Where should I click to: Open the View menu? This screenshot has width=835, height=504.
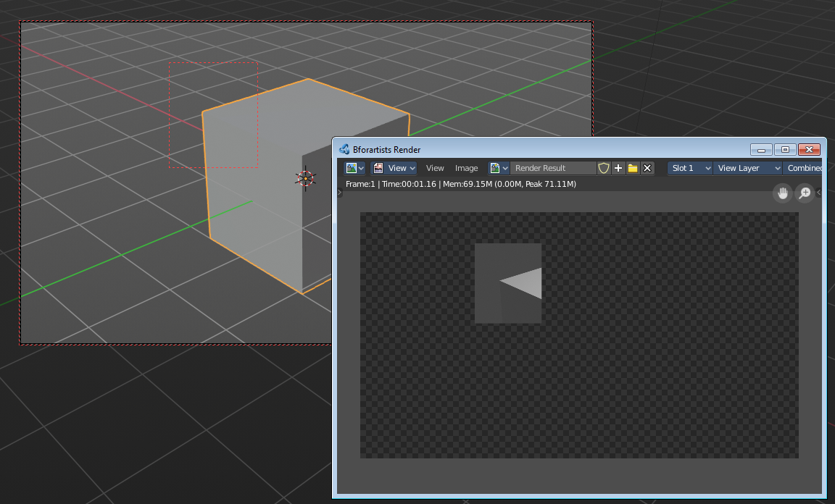pos(435,168)
